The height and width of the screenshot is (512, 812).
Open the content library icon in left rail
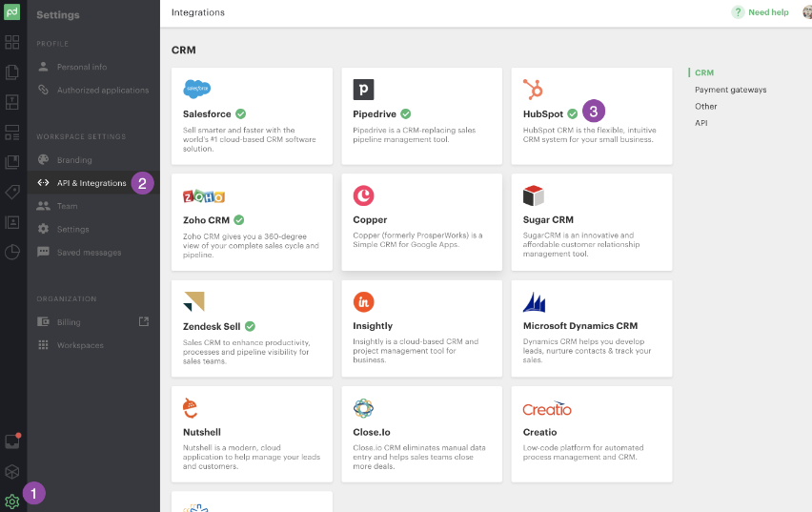coord(11,162)
